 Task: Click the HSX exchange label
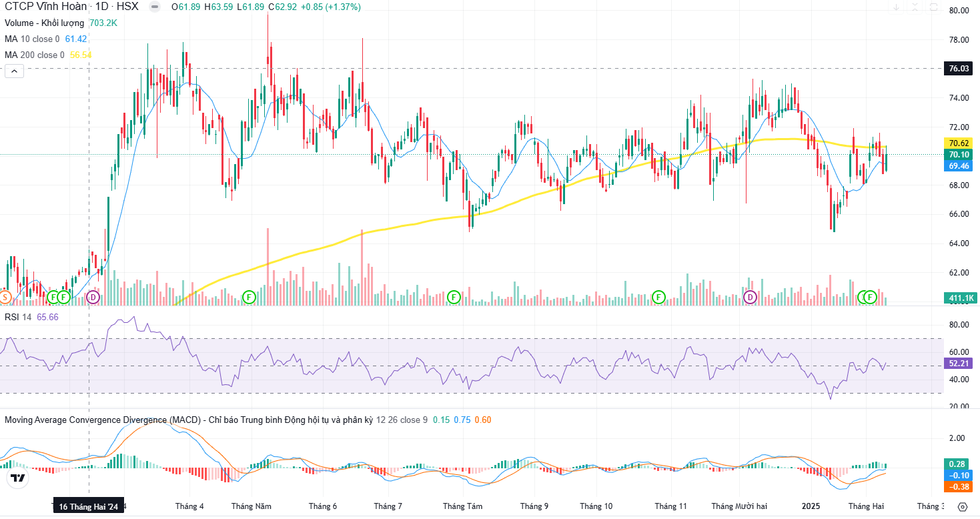click(x=127, y=7)
